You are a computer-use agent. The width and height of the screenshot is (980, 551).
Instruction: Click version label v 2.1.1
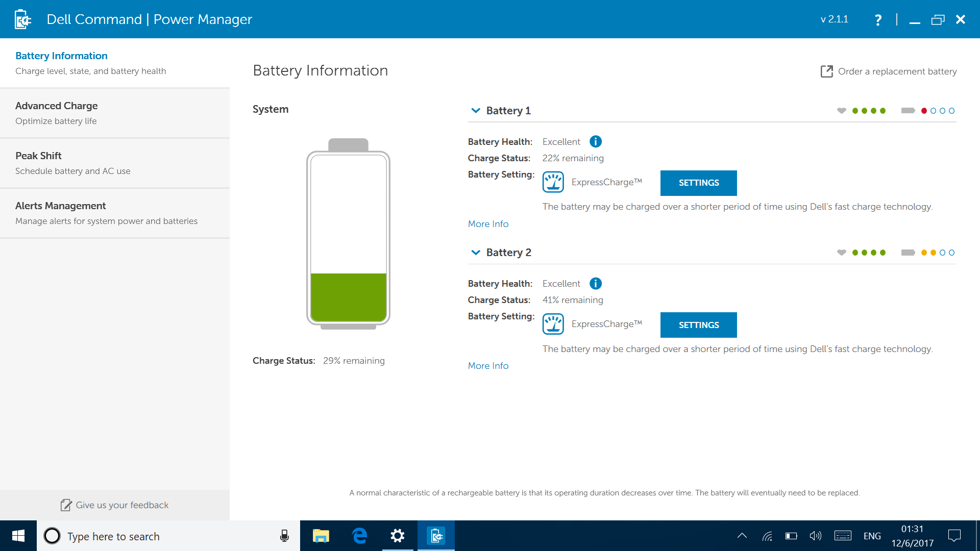[835, 19]
